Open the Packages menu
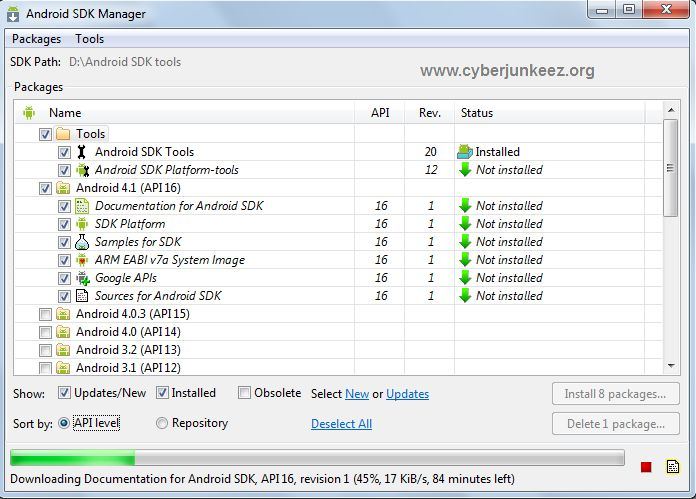The image size is (696, 499). [x=36, y=39]
